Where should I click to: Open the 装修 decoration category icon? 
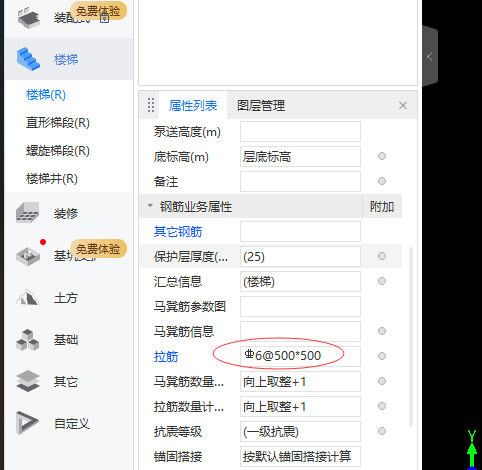point(28,212)
